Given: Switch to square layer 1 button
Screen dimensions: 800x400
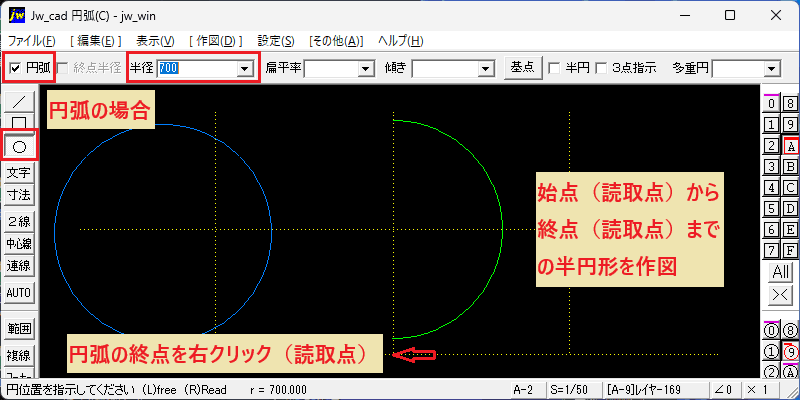Looking at the screenshot, I should tap(771, 124).
